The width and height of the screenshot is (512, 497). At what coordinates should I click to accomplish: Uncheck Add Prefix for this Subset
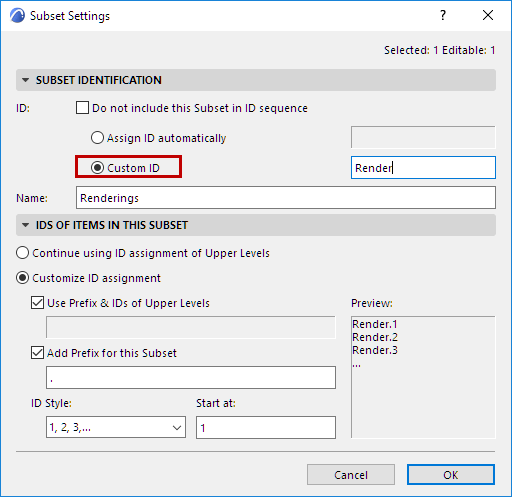click(37, 353)
